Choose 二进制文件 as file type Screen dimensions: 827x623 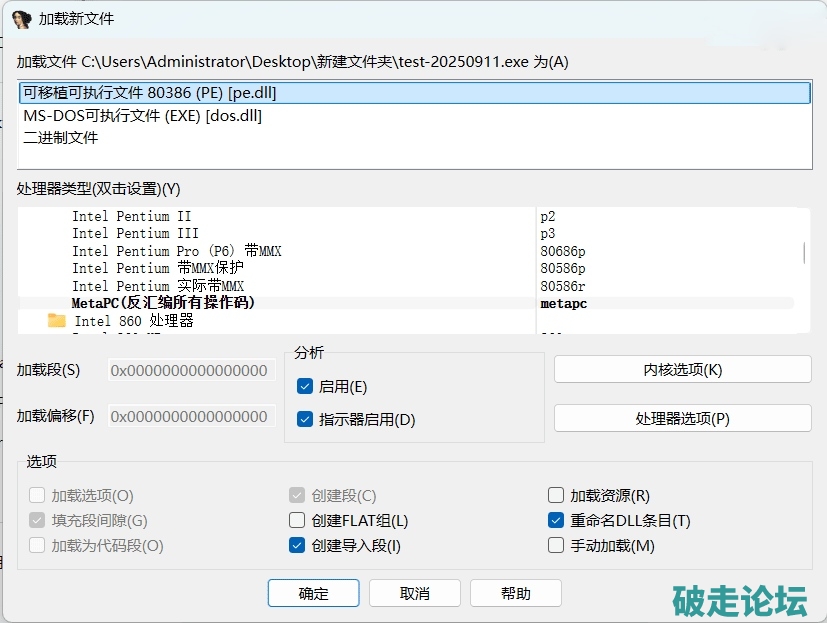tap(61, 138)
